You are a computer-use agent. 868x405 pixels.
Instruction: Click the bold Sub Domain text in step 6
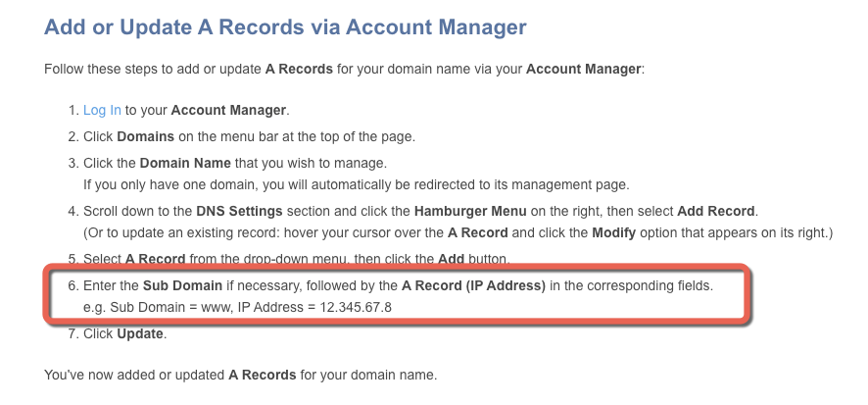182,286
